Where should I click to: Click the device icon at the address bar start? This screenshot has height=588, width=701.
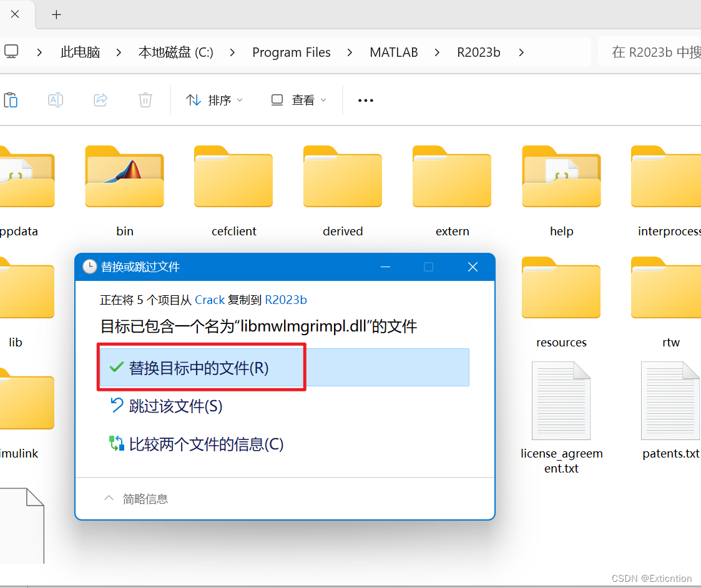[11, 52]
